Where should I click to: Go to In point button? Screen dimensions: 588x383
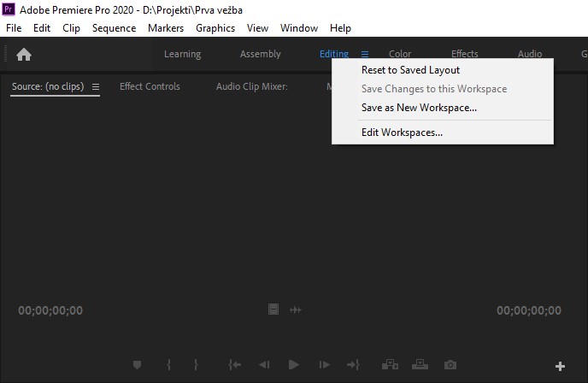click(235, 364)
